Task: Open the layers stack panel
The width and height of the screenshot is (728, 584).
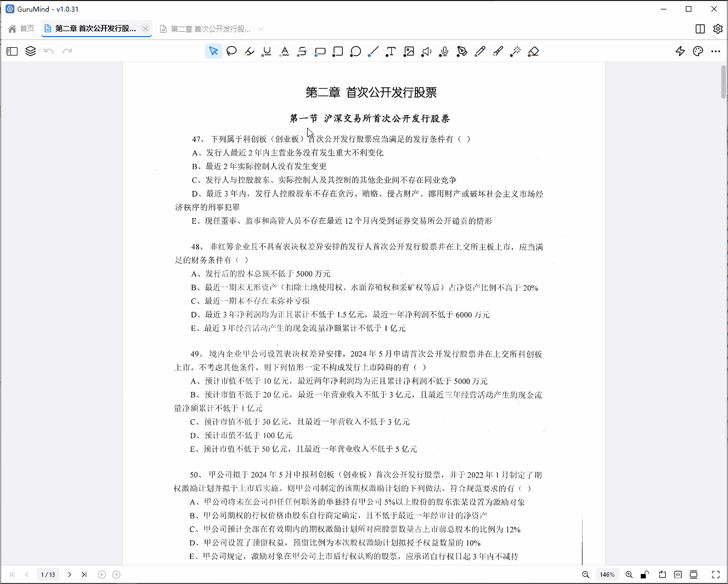Action: 31,51
